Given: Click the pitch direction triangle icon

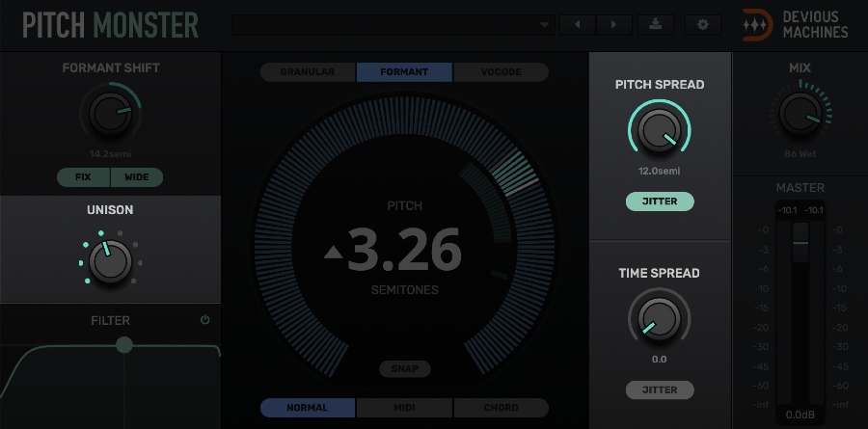Looking at the screenshot, I should pos(333,253).
